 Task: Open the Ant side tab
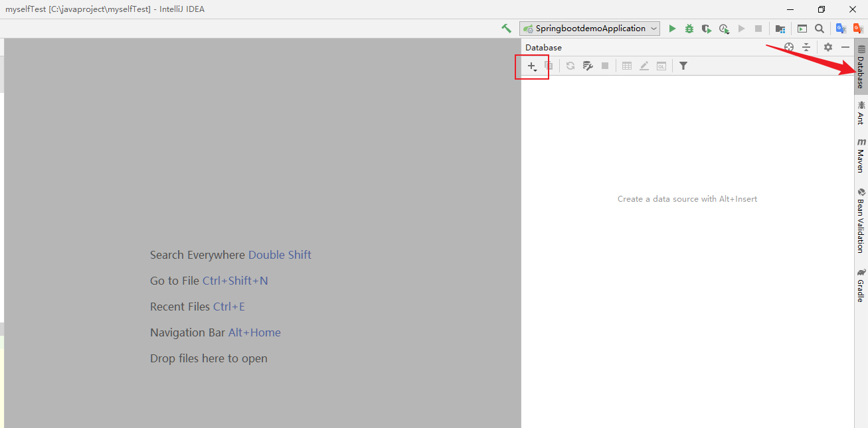tap(861, 113)
